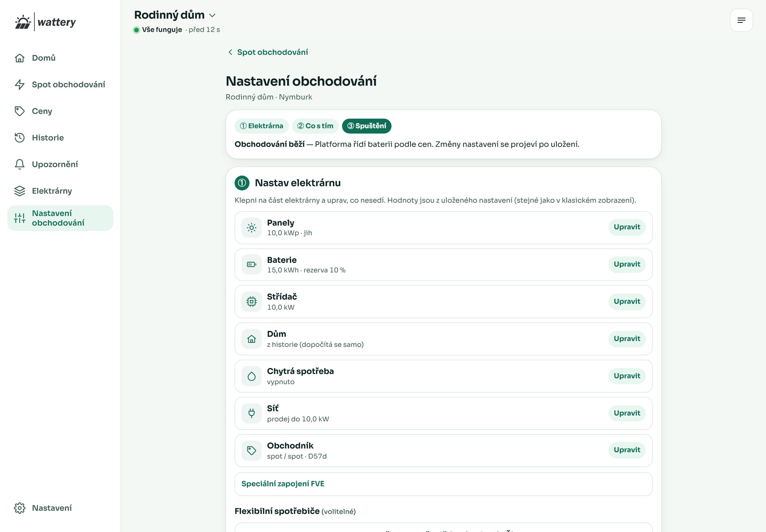Select step 3 Spuštění tab
This screenshot has height=532, width=766.
click(x=366, y=126)
